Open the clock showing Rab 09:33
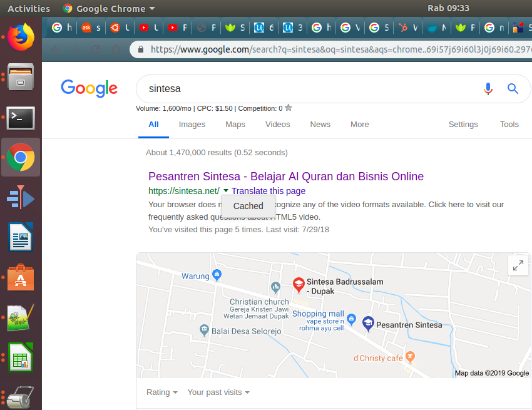532x410 pixels. 448,8
